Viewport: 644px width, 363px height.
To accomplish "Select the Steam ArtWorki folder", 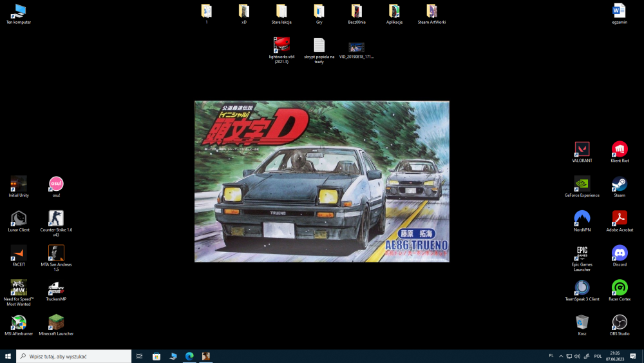I will [431, 14].
